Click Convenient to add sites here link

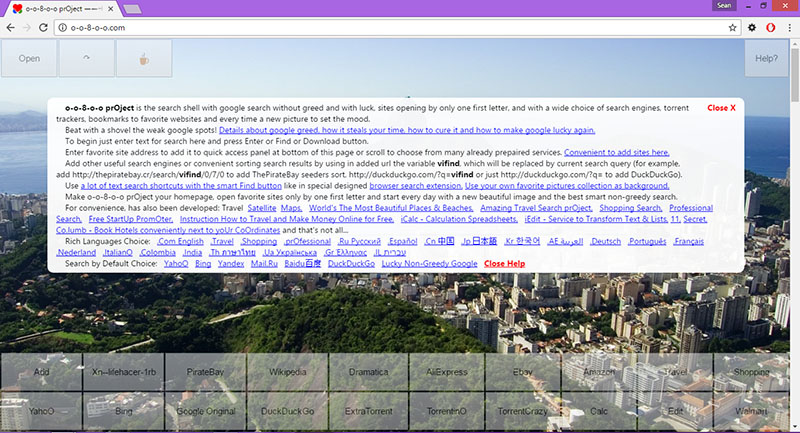(616, 152)
